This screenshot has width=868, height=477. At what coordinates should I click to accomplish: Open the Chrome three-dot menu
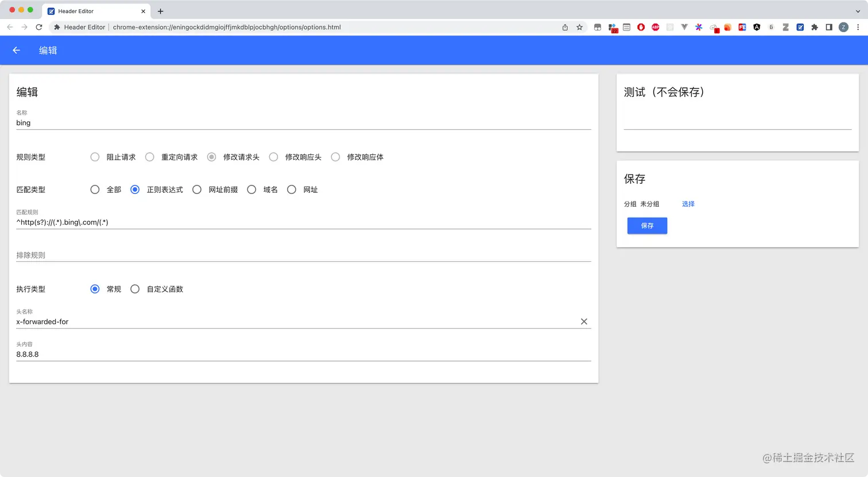pyautogui.click(x=858, y=27)
